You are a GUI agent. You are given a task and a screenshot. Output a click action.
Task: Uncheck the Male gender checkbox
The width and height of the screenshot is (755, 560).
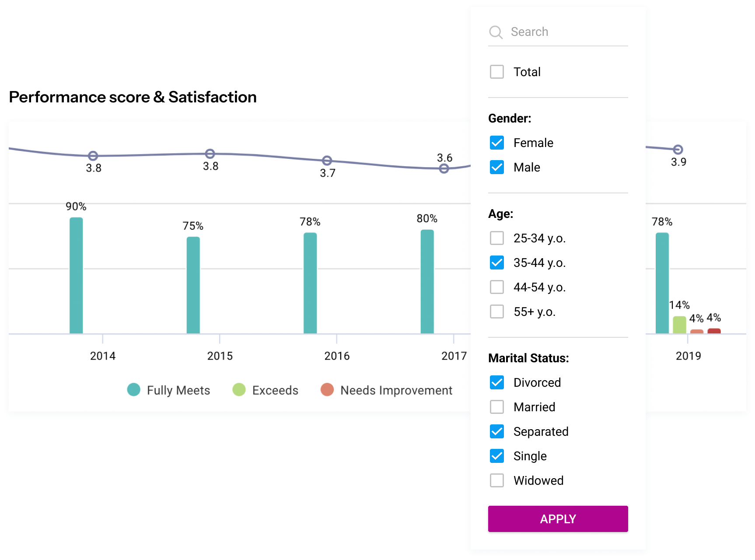tap(497, 167)
